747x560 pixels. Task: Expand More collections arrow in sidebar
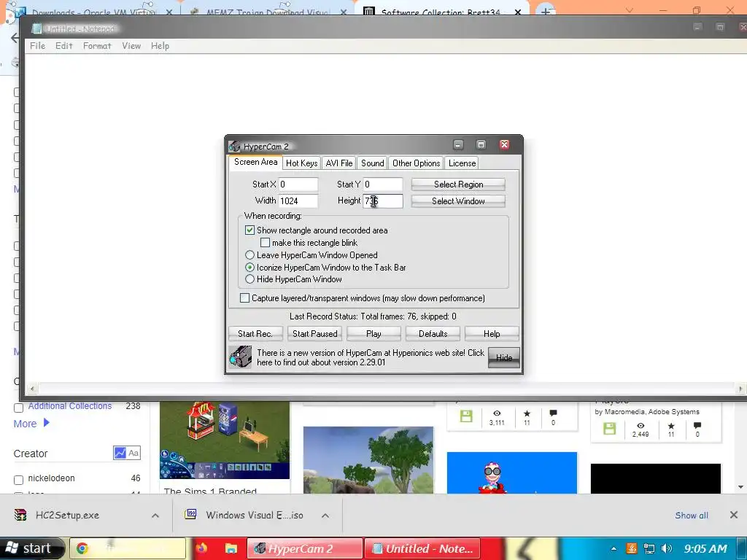(x=46, y=422)
